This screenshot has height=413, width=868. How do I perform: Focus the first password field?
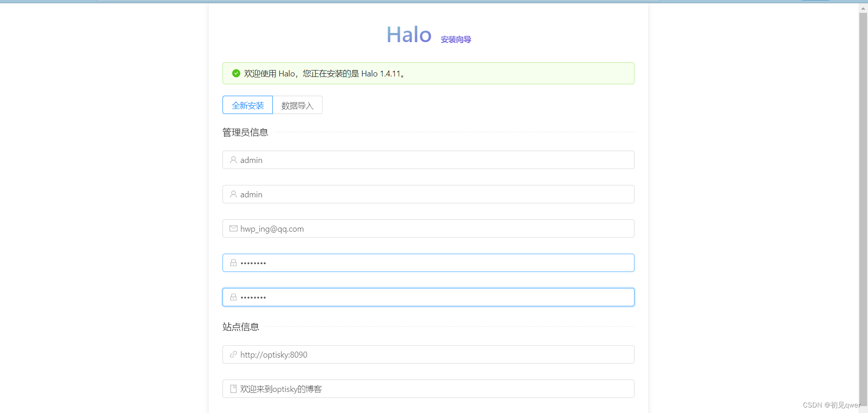[429, 263]
